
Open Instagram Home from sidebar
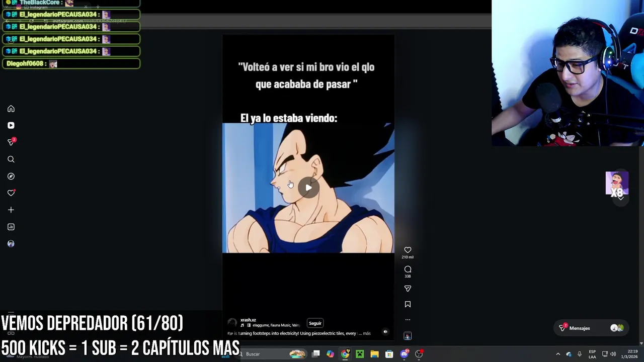coord(11,109)
